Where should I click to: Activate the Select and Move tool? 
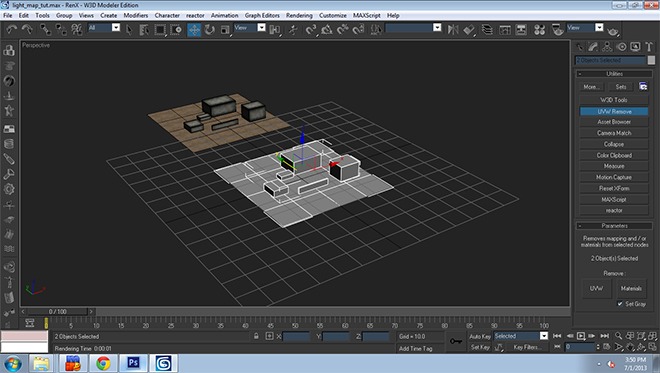pyautogui.click(x=194, y=30)
